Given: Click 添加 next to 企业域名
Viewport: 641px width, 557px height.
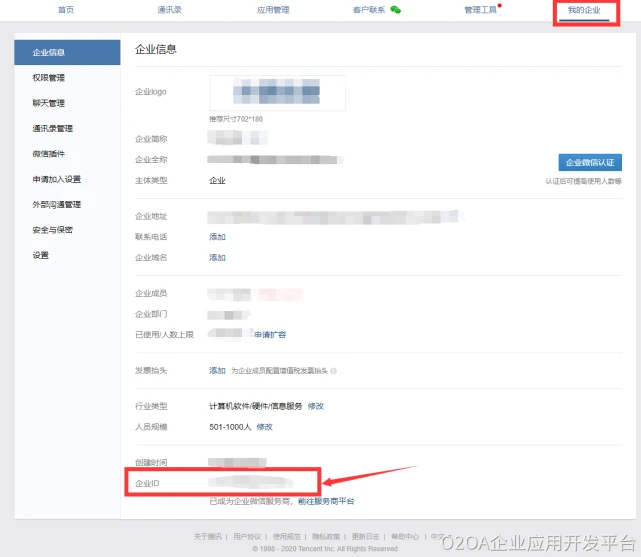Looking at the screenshot, I should pyautogui.click(x=217, y=257).
